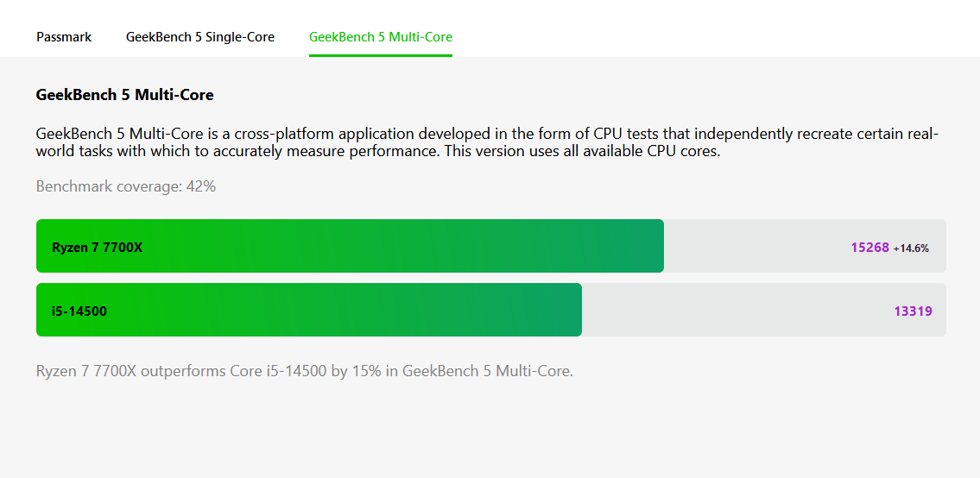
Task: Click the summary sentence below the bars
Action: tap(304, 372)
